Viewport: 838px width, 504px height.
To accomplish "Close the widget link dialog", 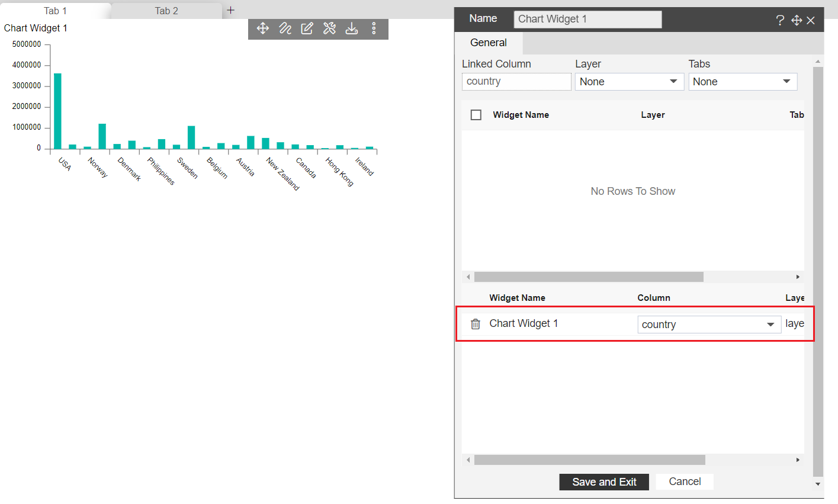I will [811, 21].
